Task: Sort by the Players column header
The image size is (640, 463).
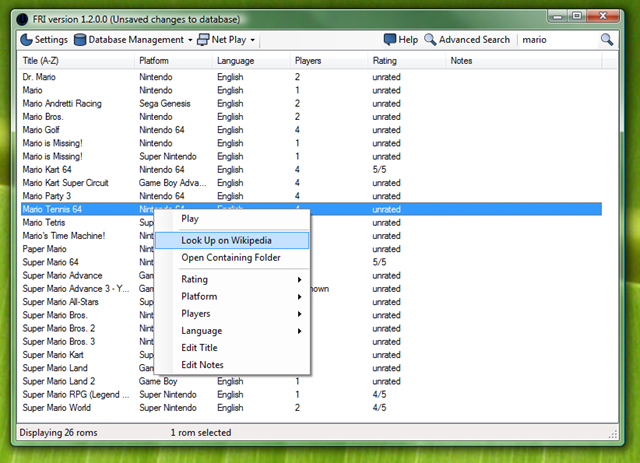Action: [x=329, y=61]
